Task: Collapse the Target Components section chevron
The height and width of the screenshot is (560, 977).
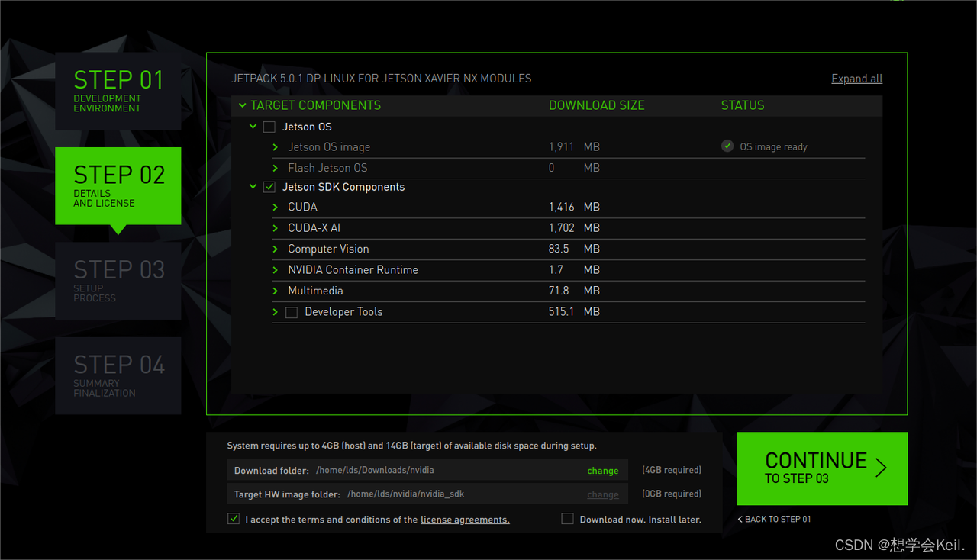Action: [x=243, y=105]
